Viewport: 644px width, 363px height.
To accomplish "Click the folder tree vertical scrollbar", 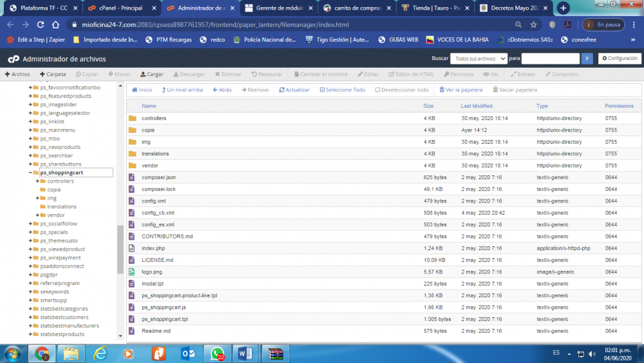I will pos(120,249).
